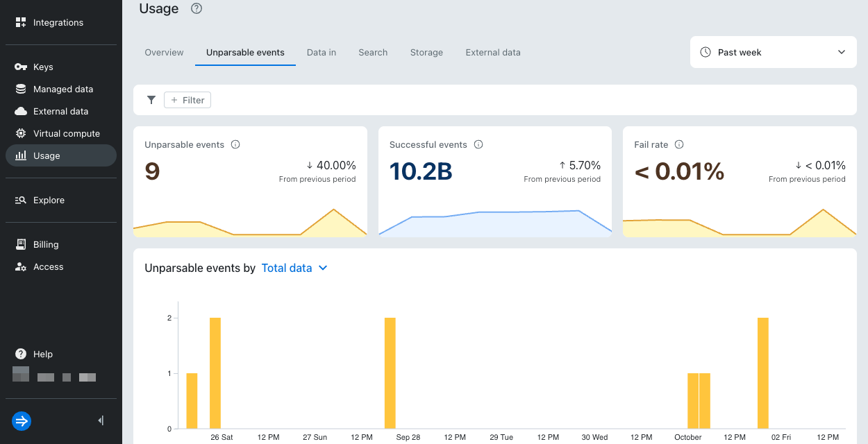Click the Help question-mark icon in sidebar

(21, 355)
